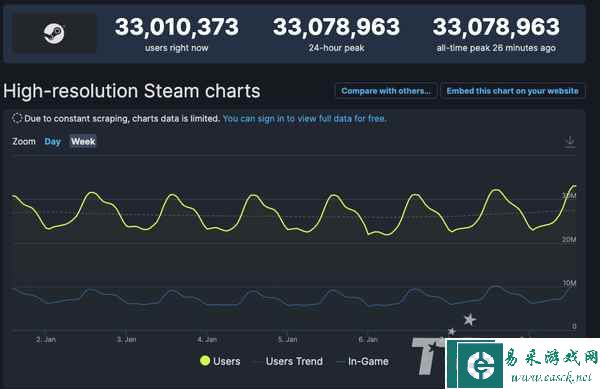
Task: Click the loading spinner icon beside scraping notice
Action: [x=17, y=118]
